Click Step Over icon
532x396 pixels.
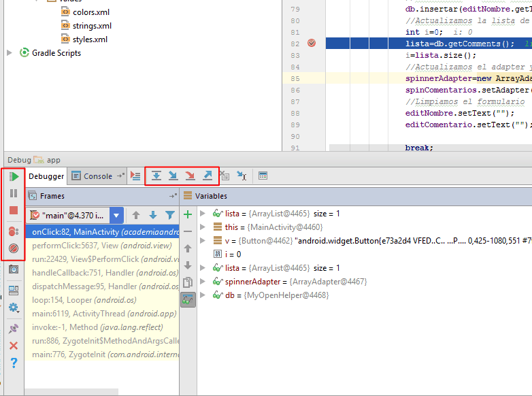point(156,176)
